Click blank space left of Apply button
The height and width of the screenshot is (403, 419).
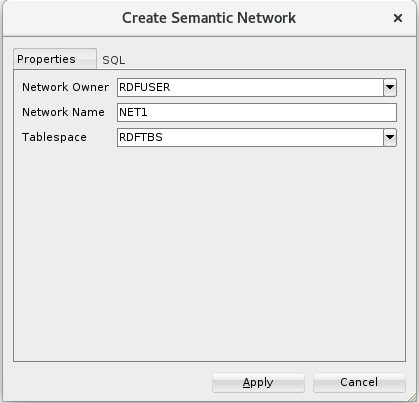pos(112,382)
